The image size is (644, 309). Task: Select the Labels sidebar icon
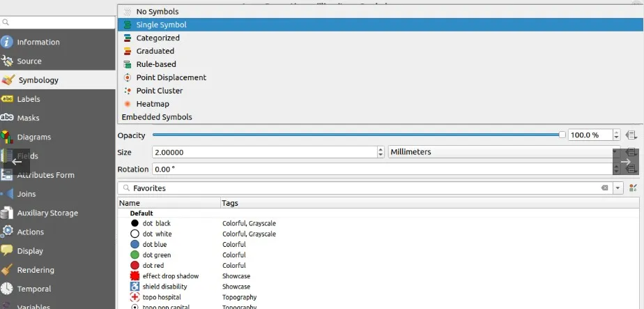point(8,99)
